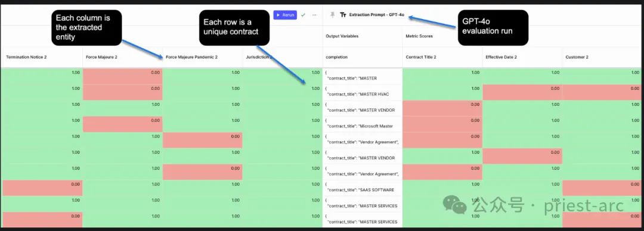Viewport: 644px width, 231px height.
Task: Click the completion column header
Action: (x=337, y=57)
